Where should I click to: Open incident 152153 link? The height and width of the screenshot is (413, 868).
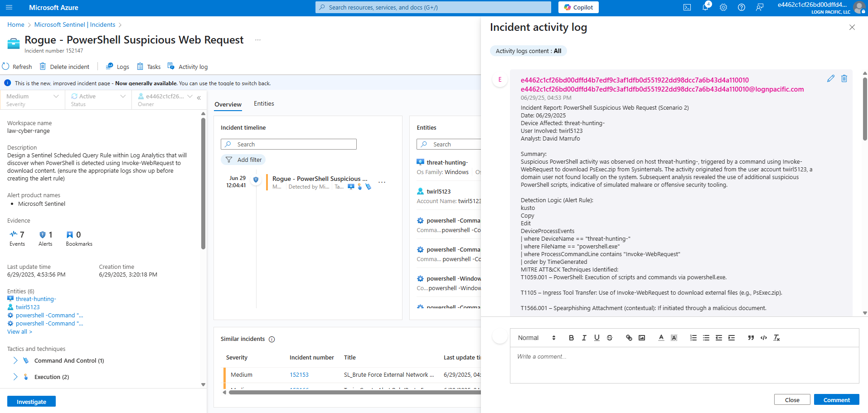299,375
